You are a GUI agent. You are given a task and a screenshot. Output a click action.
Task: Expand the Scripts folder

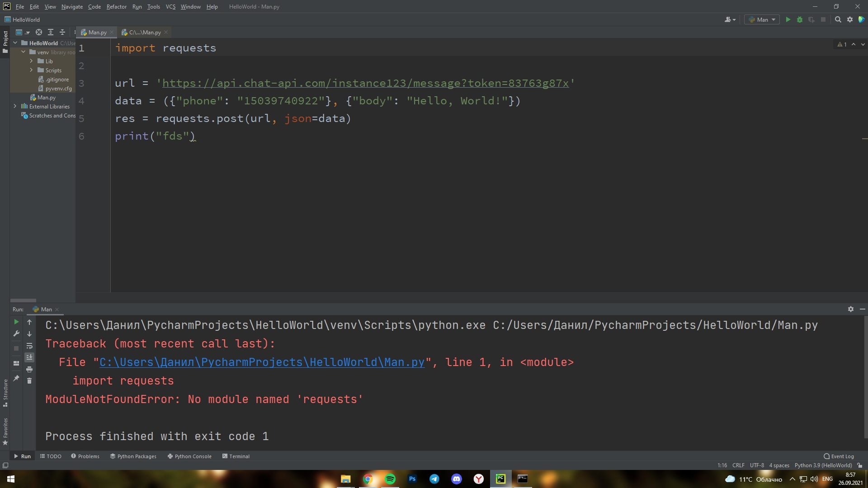(31, 70)
